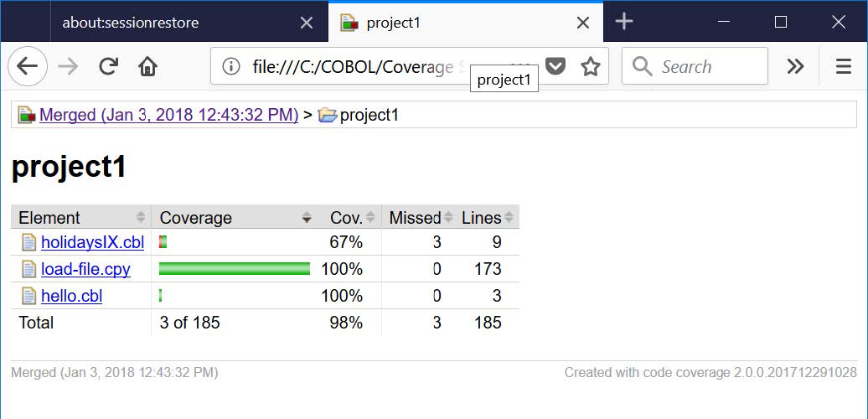The image size is (868, 419).
Task: Click the file icon beside holidaysIX.cbl
Action: [x=28, y=242]
